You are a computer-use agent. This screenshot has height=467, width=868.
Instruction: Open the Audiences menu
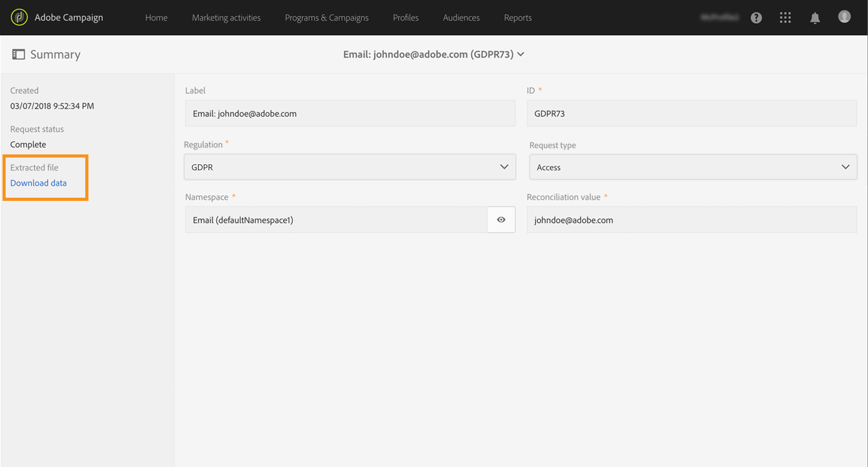461,18
